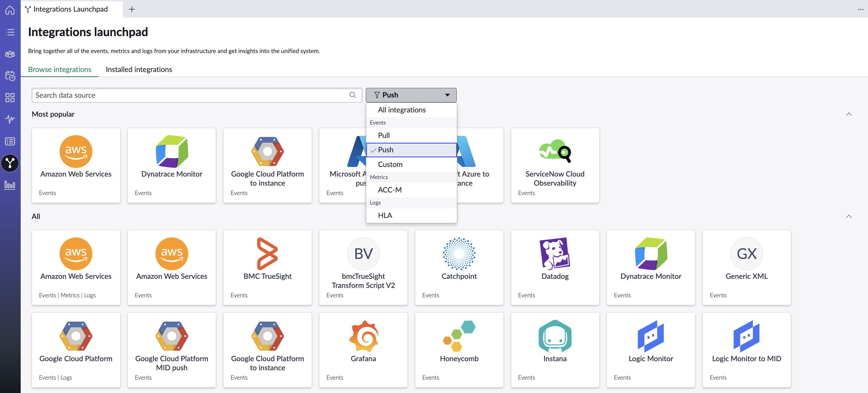The width and height of the screenshot is (868, 393).
Task: Open the more options ellipsis menu
Action: pyautogui.click(x=861, y=9)
